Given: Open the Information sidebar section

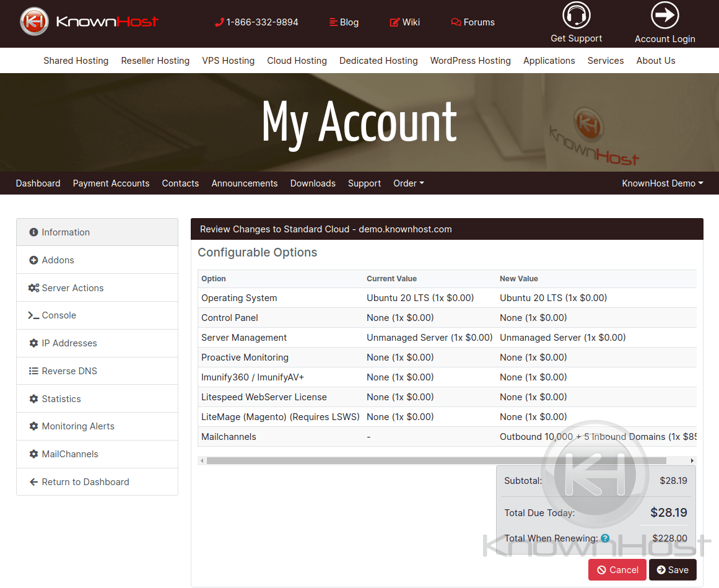Looking at the screenshot, I should pos(97,232).
